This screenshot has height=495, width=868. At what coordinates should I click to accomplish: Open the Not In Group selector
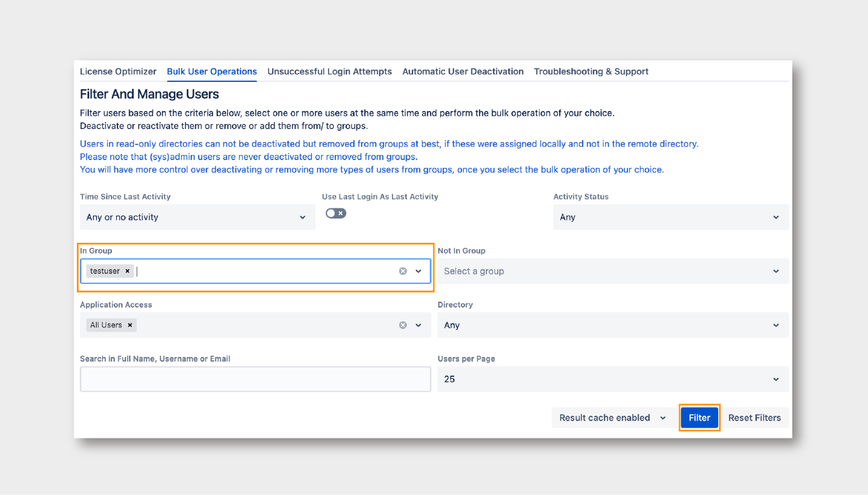613,271
